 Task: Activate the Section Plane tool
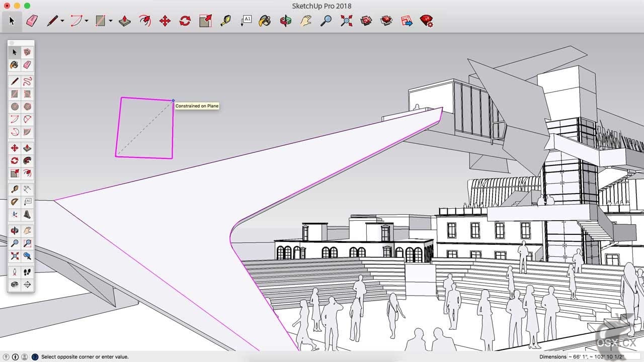[x=27, y=285]
